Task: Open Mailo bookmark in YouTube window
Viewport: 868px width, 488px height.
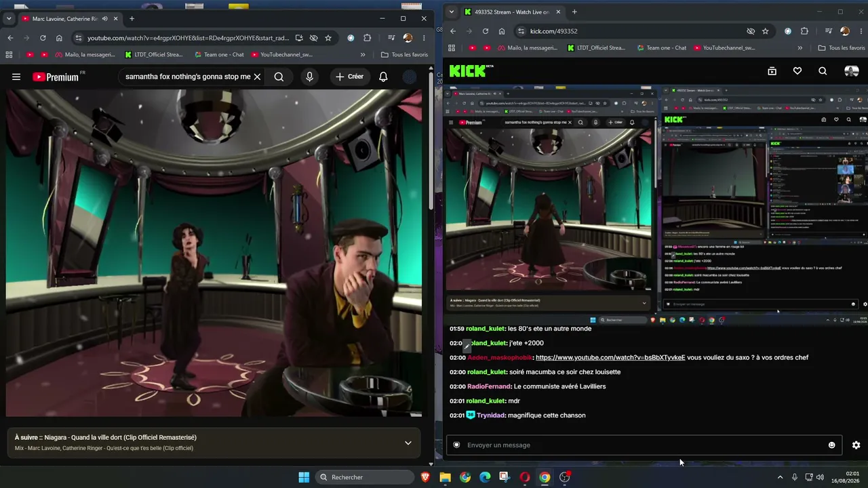Action: 85,55
